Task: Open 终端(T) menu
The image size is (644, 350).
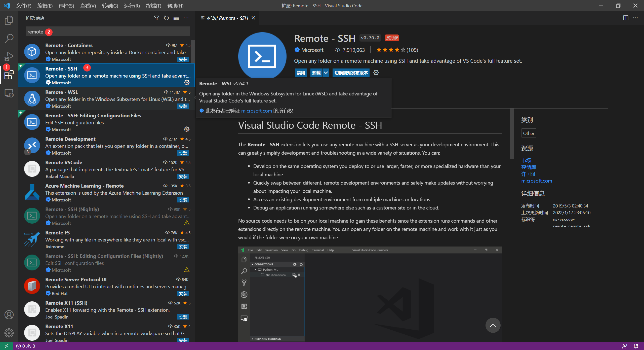Action: (153, 6)
